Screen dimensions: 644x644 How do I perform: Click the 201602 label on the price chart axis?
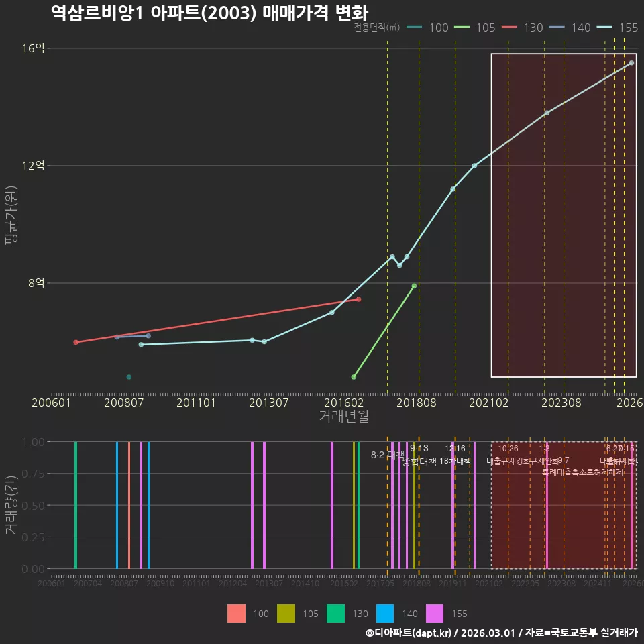point(343,402)
